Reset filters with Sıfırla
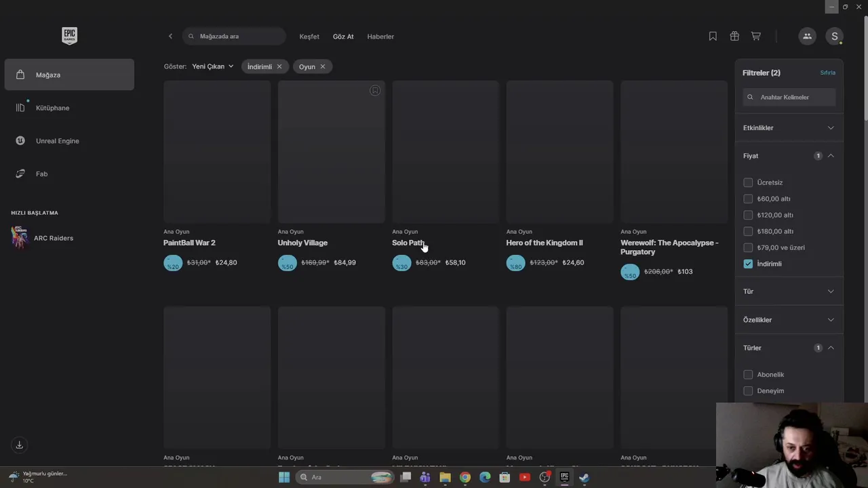 827,73
